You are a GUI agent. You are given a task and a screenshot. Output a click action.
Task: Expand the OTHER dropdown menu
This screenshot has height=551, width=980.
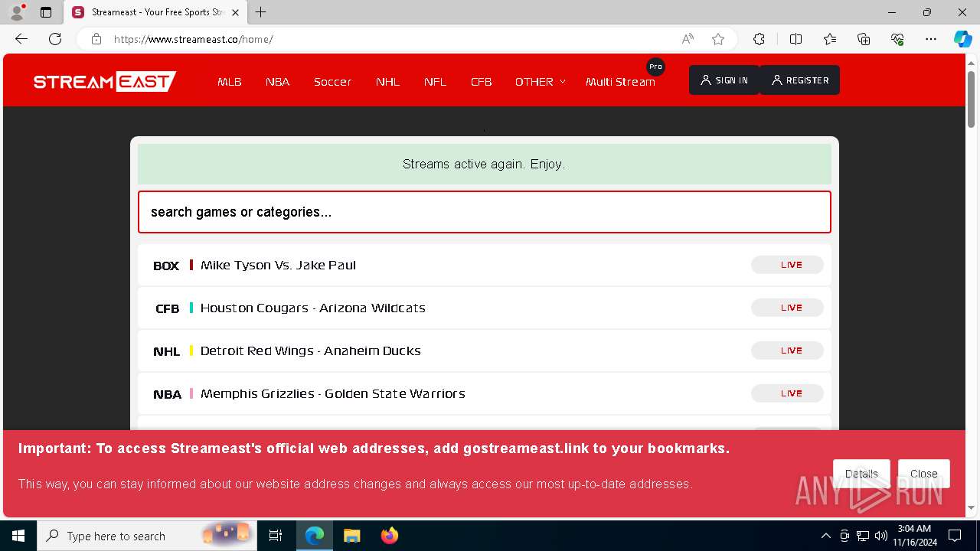(x=540, y=81)
